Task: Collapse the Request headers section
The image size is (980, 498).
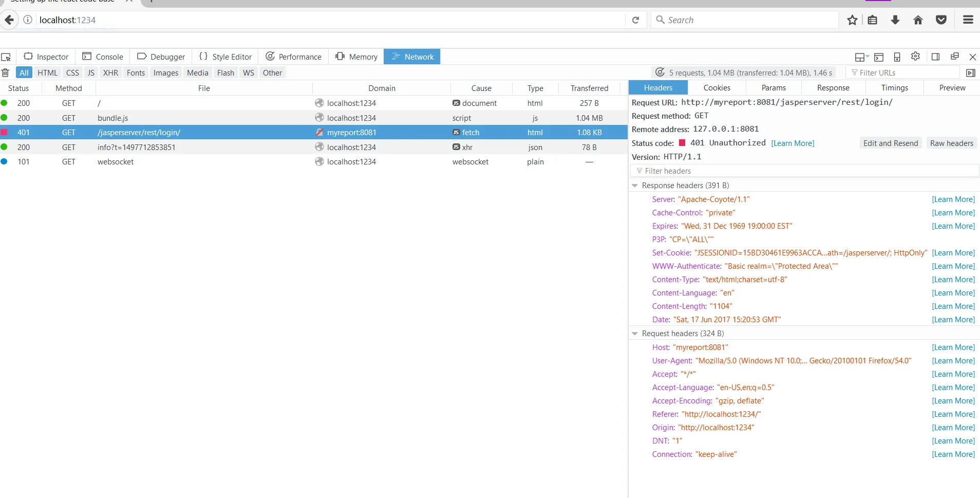Action: click(635, 334)
